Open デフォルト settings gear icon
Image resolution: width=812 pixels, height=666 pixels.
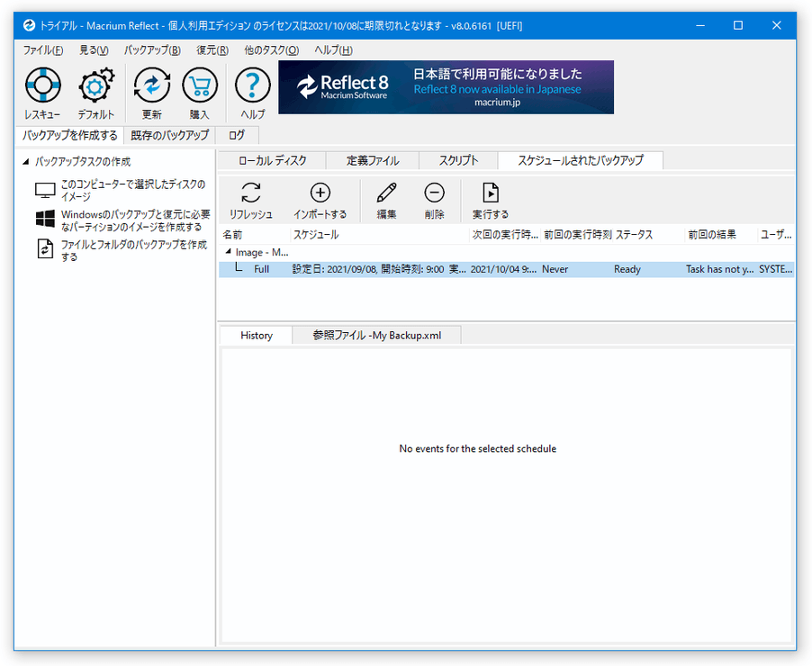click(x=96, y=85)
